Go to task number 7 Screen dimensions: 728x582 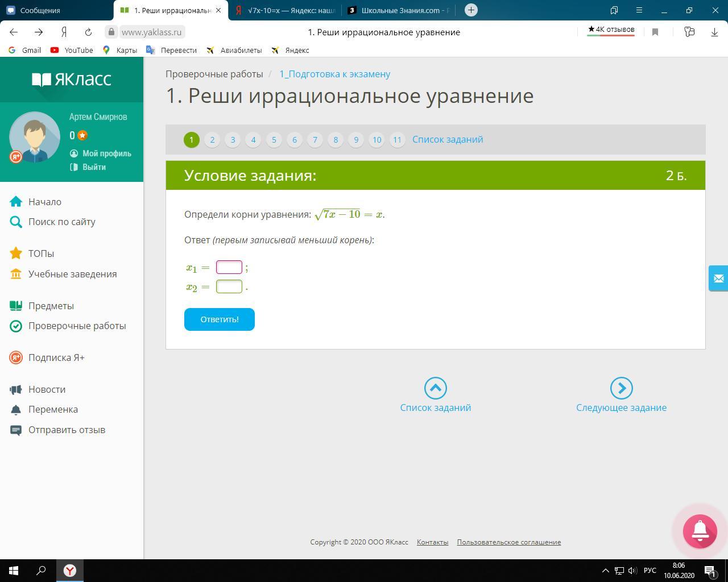tap(315, 140)
